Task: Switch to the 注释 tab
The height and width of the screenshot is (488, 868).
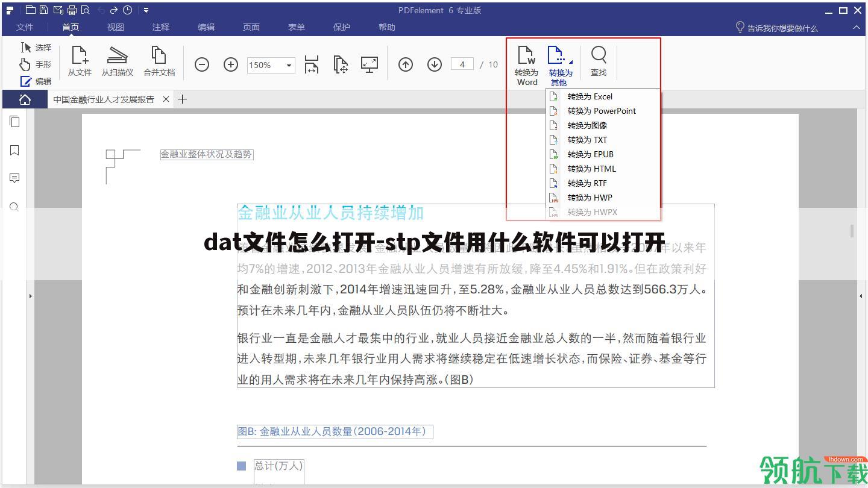Action: pos(161,27)
